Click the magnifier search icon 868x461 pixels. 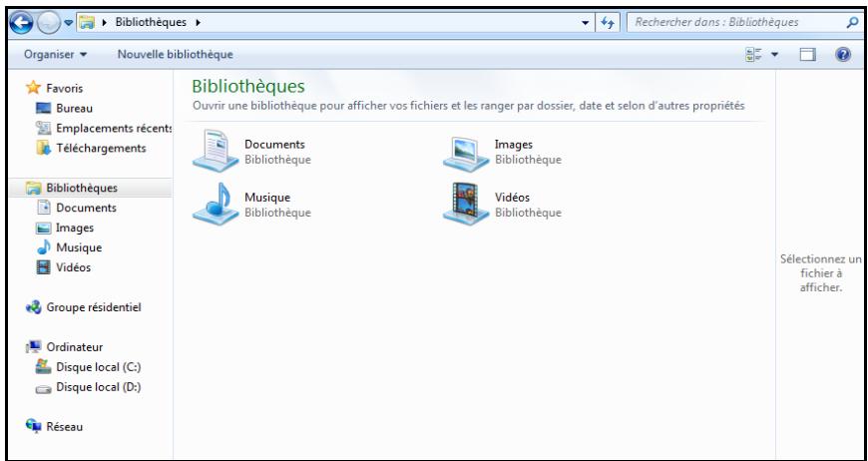[852, 23]
